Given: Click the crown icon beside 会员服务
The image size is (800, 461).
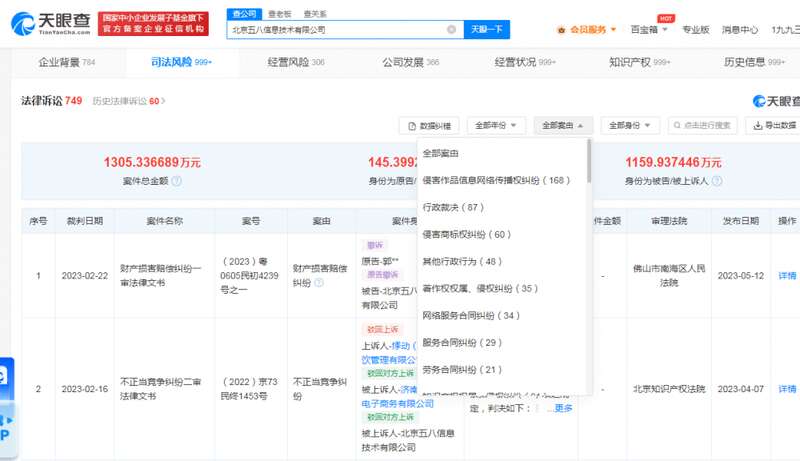Looking at the screenshot, I should click(562, 30).
